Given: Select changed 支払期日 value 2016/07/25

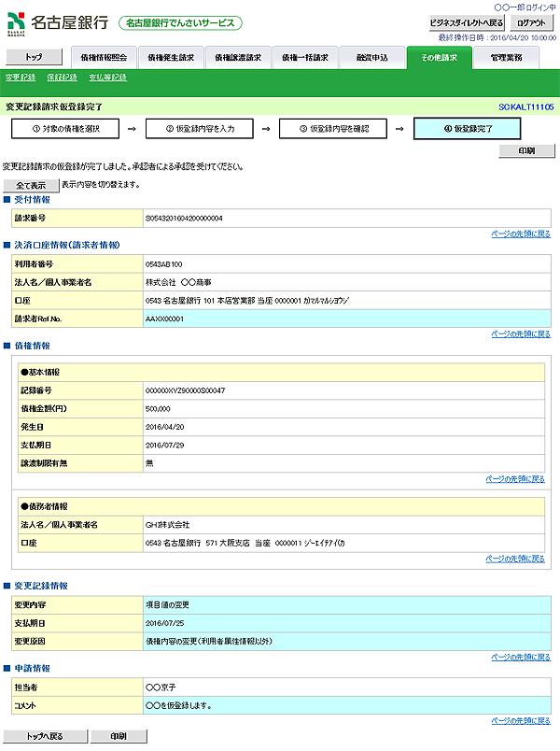Looking at the screenshot, I should [x=164, y=624].
